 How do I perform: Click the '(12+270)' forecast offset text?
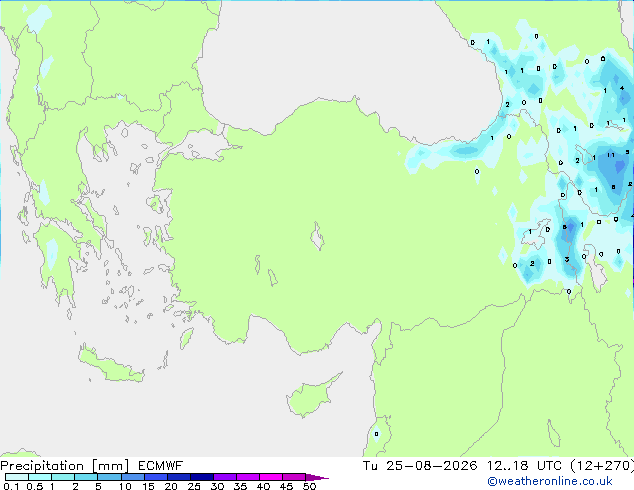point(602,466)
